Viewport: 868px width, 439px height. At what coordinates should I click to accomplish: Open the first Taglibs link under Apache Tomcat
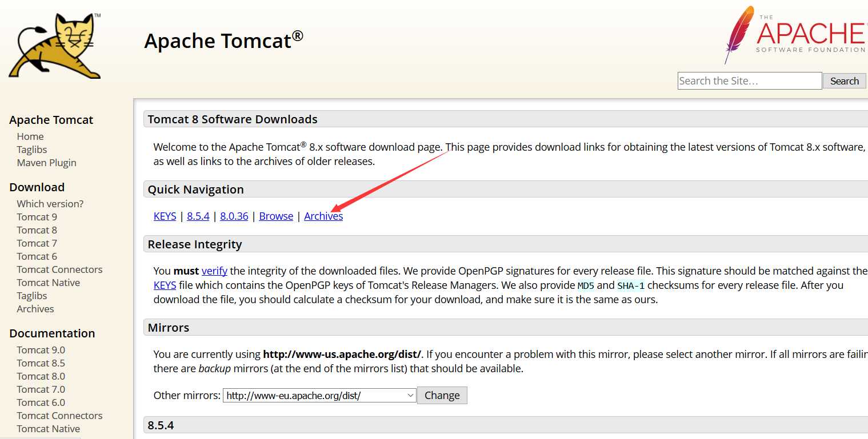32,150
